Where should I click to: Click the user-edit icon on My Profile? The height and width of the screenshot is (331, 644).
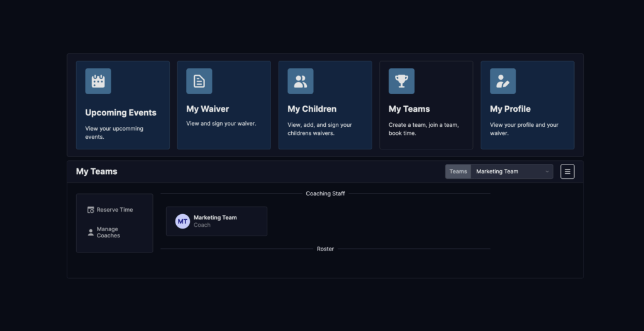pyautogui.click(x=502, y=81)
